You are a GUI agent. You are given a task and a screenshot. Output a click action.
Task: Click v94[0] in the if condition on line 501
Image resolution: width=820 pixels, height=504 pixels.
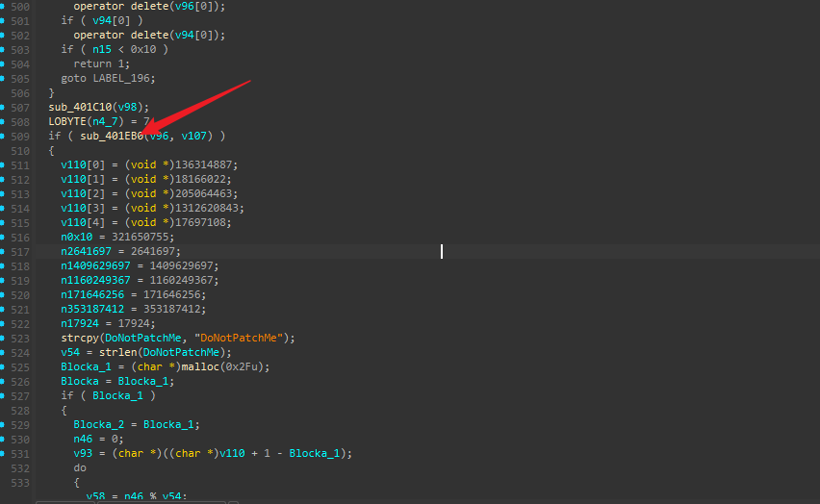[x=112, y=20]
